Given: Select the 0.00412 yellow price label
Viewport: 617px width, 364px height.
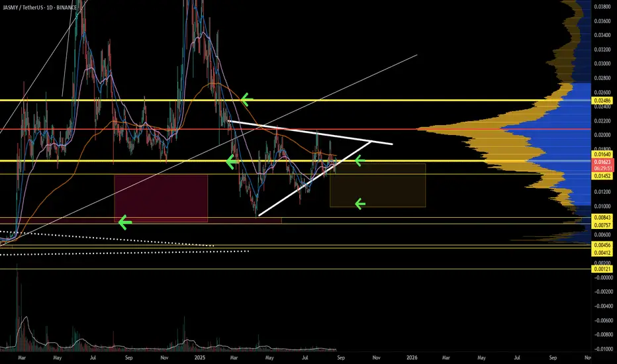Looking at the screenshot, I should coord(602,253).
